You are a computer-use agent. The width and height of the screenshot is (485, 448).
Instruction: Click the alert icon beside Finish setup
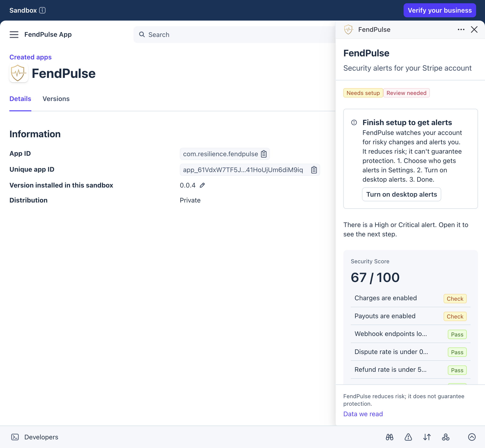354,123
